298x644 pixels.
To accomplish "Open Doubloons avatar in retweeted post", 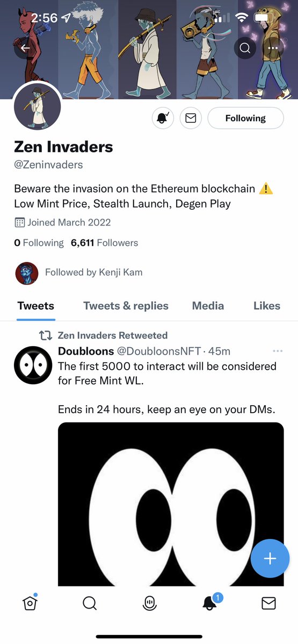I will pos(33,365).
